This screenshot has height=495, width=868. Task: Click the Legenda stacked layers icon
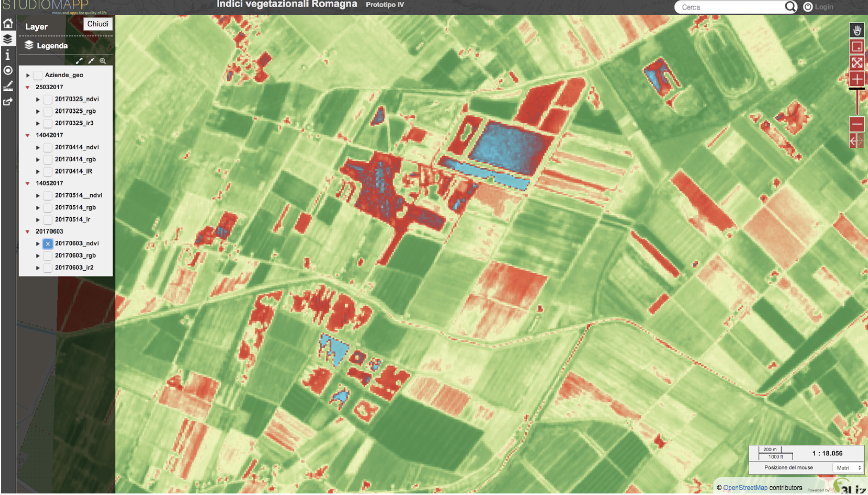tap(29, 45)
